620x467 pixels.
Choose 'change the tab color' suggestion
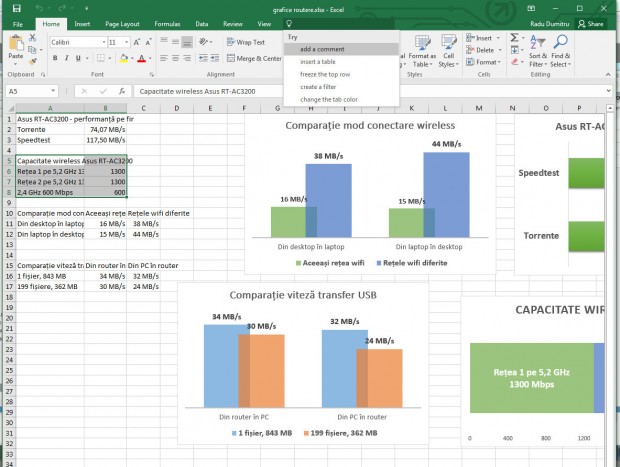coord(341,99)
